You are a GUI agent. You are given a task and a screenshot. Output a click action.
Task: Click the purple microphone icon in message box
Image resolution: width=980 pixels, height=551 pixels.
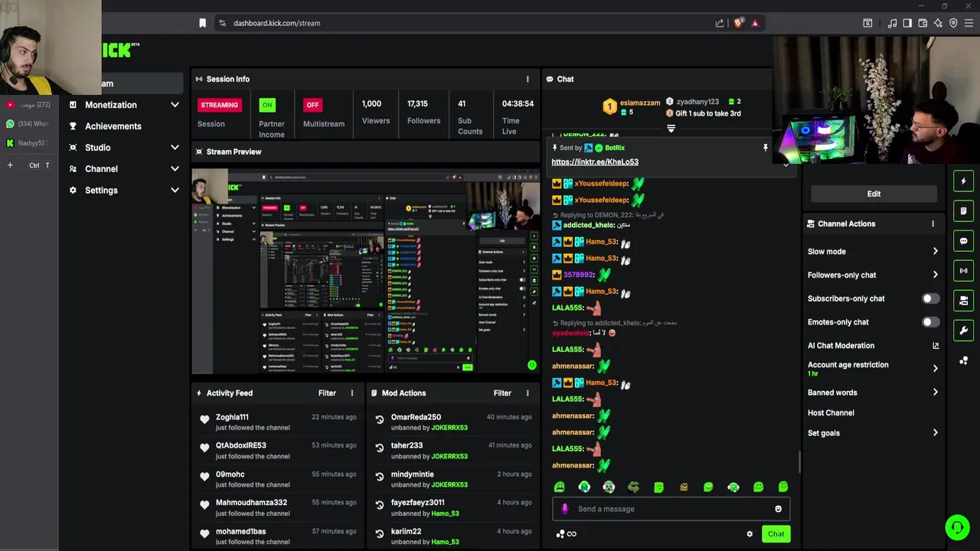[565, 509]
